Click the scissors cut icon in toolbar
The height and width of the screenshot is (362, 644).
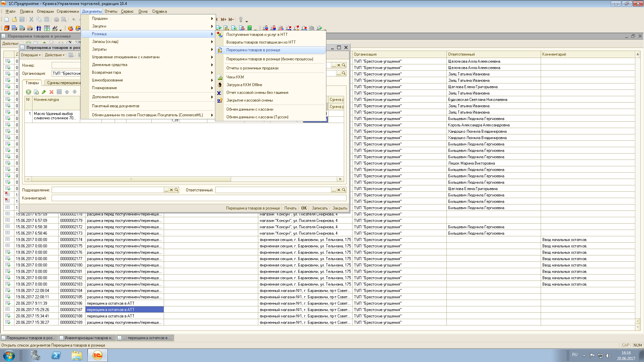pos(31,19)
